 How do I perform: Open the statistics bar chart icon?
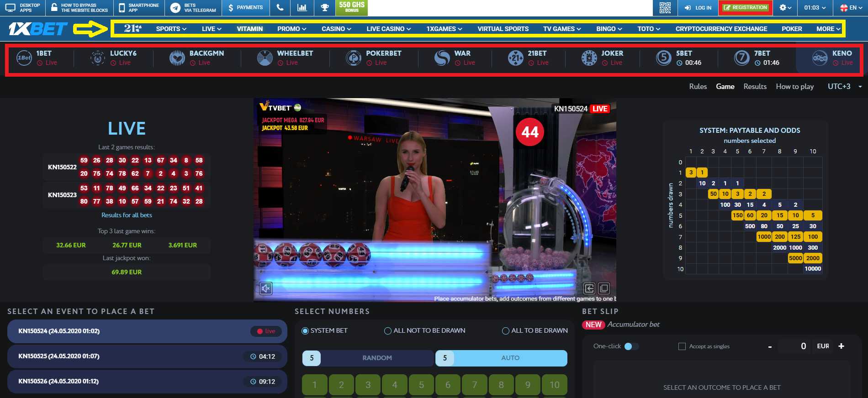coord(302,8)
